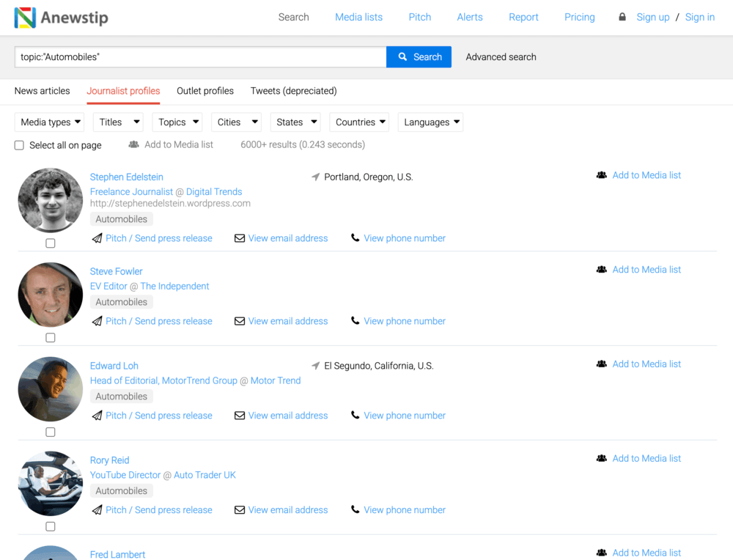Screen dimensions: 733x560
Task: Click paper plane icon in Stephen Edelstein's row
Action: tap(97, 238)
